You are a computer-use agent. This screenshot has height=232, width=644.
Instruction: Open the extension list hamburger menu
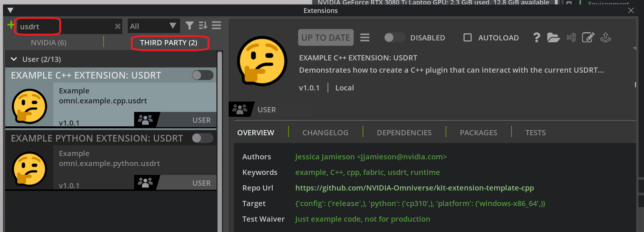(x=216, y=26)
